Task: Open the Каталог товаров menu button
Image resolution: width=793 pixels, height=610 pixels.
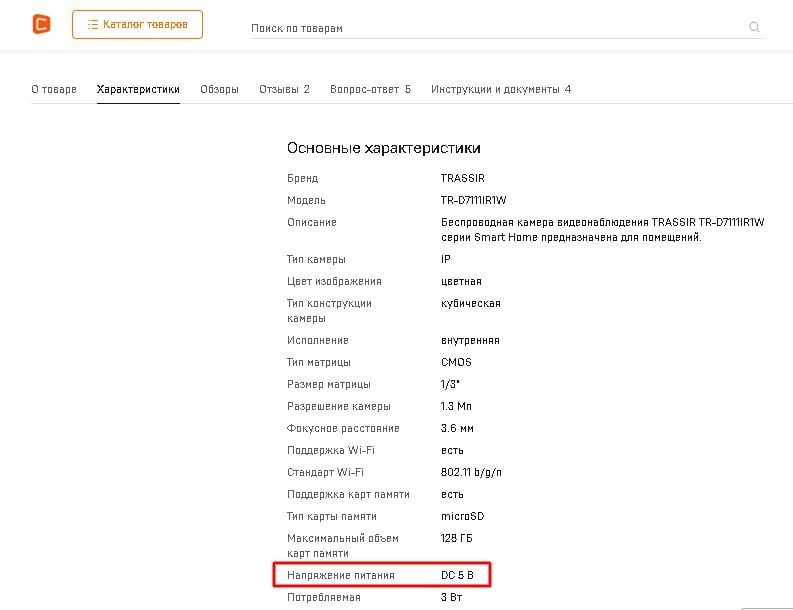Action: [138, 24]
